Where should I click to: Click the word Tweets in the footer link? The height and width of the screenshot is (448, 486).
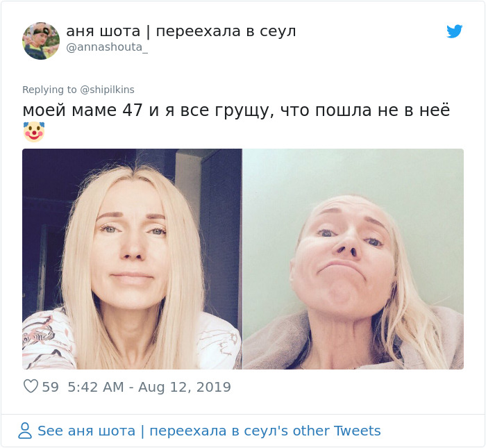click(357, 431)
